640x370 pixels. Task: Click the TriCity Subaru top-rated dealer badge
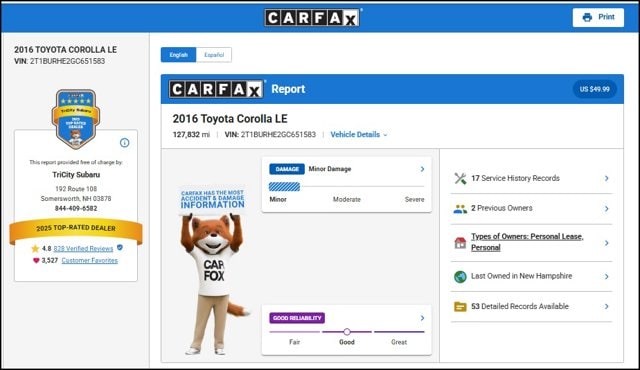[76, 119]
